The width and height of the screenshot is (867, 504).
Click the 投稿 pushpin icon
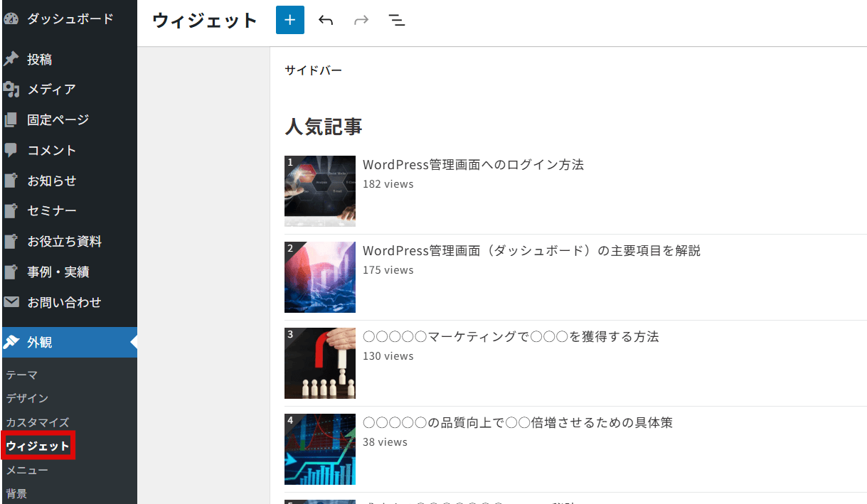pyautogui.click(x=11, y=60)
